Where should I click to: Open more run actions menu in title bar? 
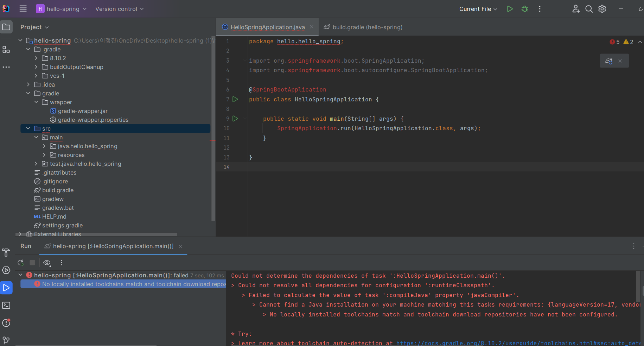540,9
